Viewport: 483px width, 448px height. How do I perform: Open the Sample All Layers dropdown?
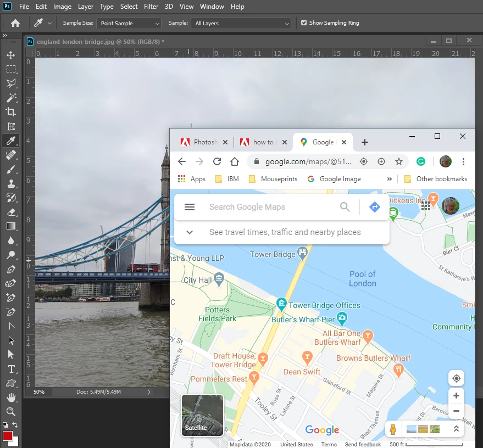241,24
